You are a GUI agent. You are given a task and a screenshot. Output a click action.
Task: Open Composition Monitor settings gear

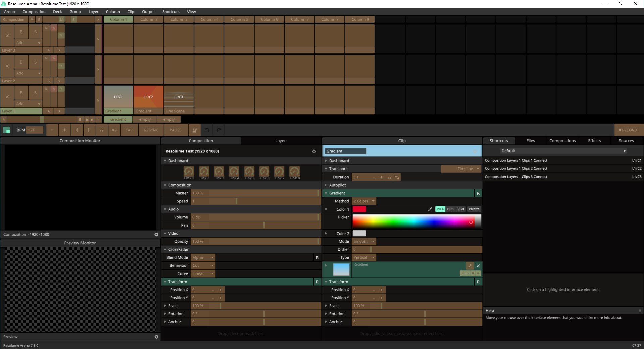tap(156, 235)
